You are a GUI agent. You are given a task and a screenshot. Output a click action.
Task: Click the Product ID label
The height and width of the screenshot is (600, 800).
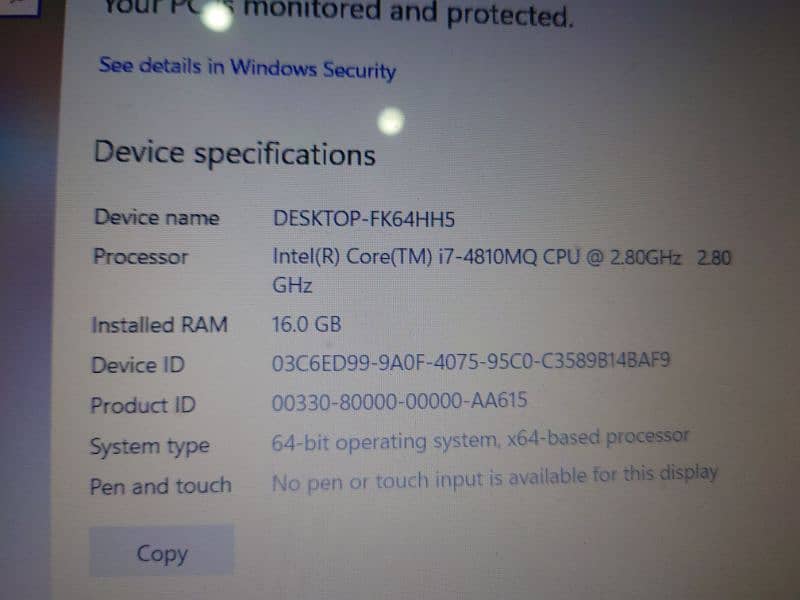click(x=143, y=405)
